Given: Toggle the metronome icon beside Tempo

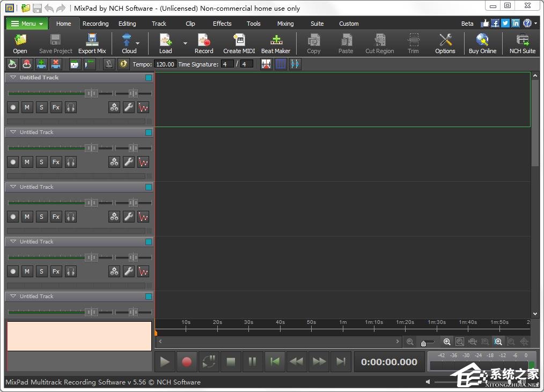Looking at the screenshot, I should [109, 64].
